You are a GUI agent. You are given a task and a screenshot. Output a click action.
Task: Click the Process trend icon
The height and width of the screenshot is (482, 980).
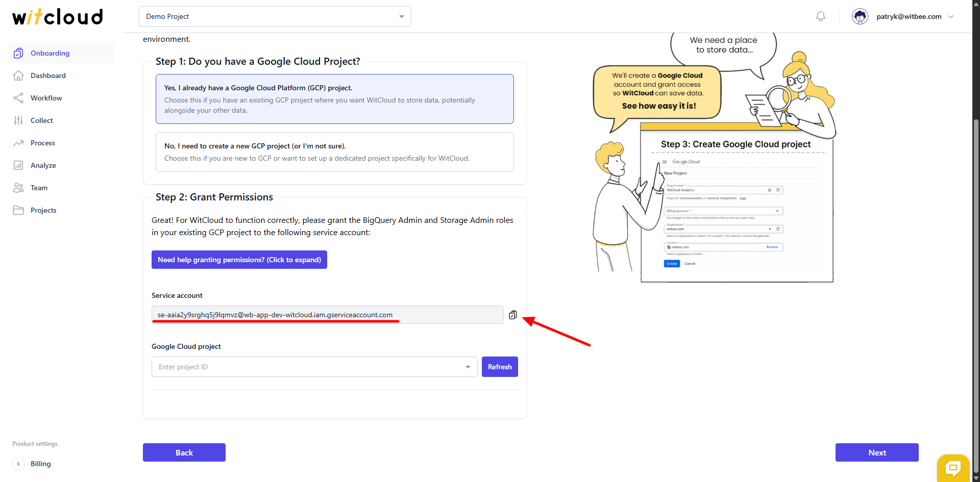[x=18, y=143]
